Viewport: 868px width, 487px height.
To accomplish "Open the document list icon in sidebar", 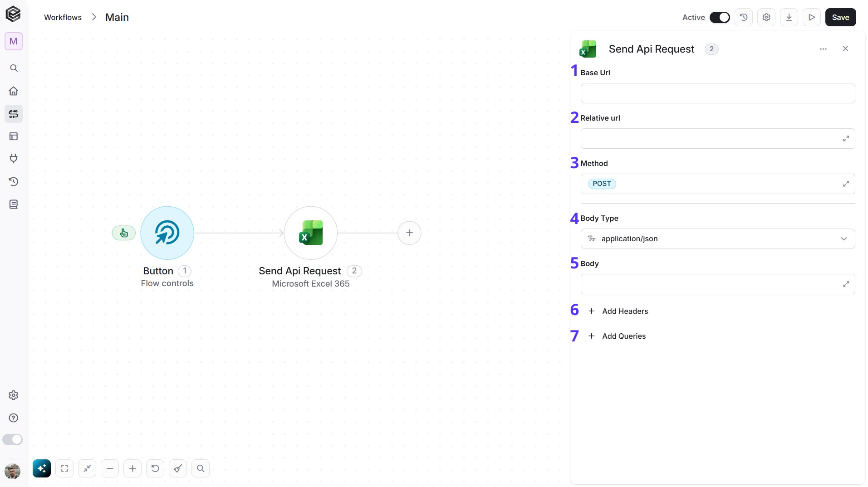I will click(14, 204).
